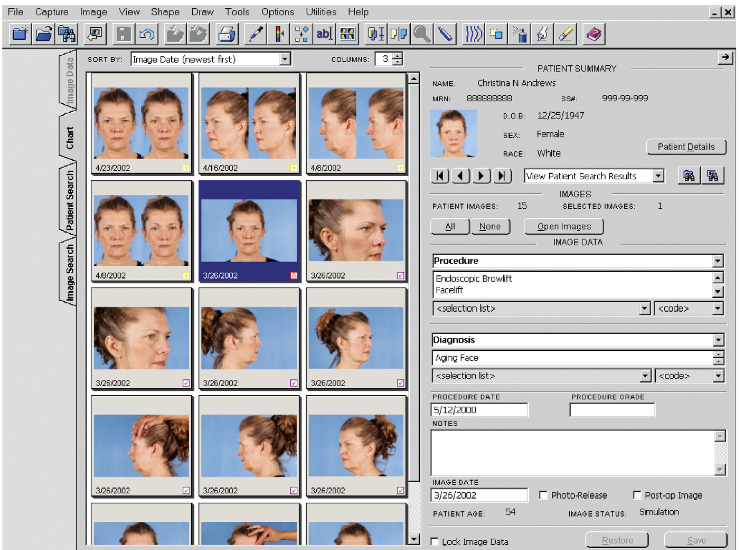
Task: Expand the Diagnosis field dropdown
Action: [x=718, y=340]
